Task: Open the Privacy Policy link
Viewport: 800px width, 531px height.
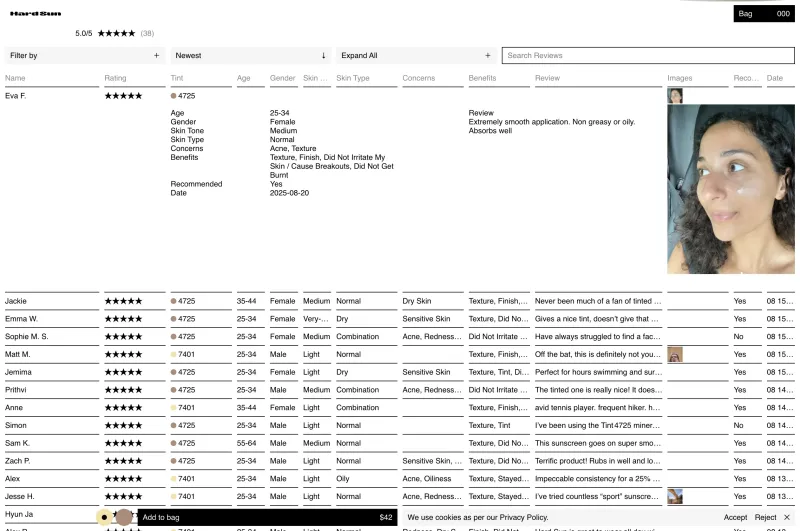Action: tap(523, 517)
